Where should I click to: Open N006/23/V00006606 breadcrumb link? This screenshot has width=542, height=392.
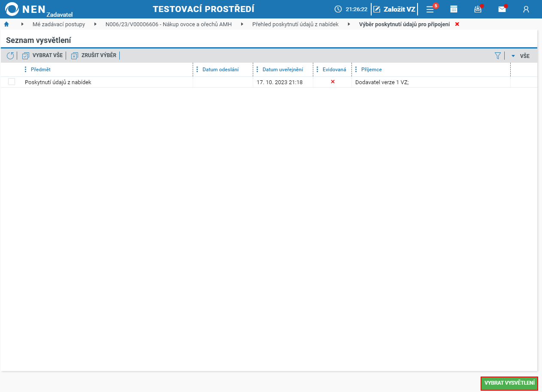pyautogui.click(x=169, y=24)
